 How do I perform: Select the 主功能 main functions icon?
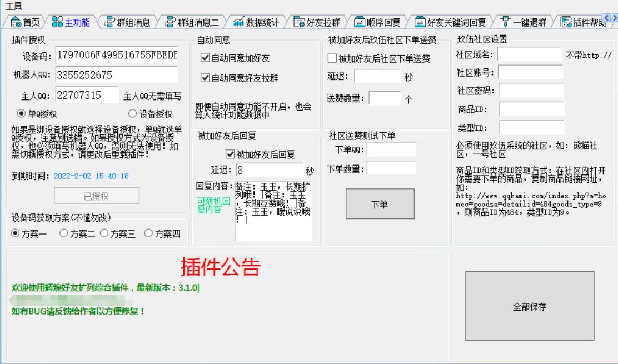pos(56,22)
